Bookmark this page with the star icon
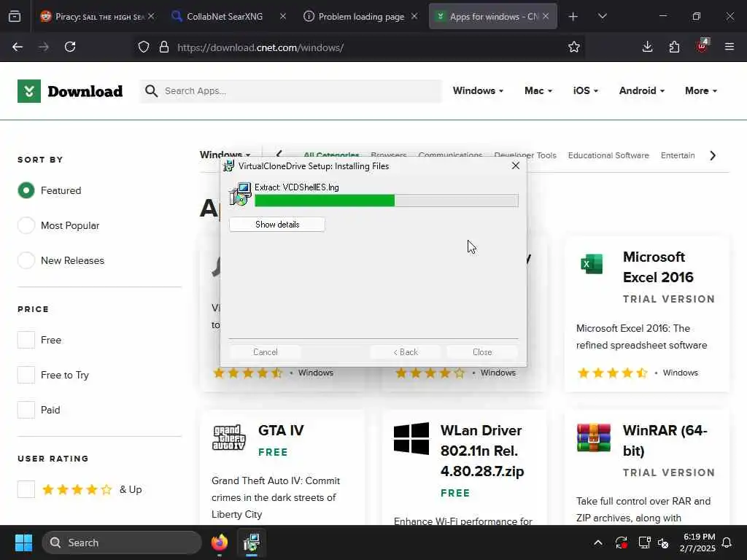Viewport: 747px width, 560px height. 573,47
